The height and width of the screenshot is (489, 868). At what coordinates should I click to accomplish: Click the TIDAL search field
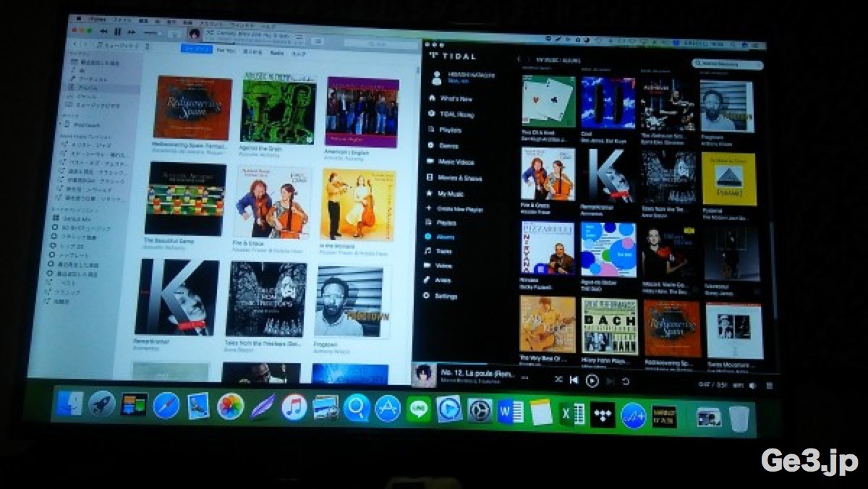728,64
